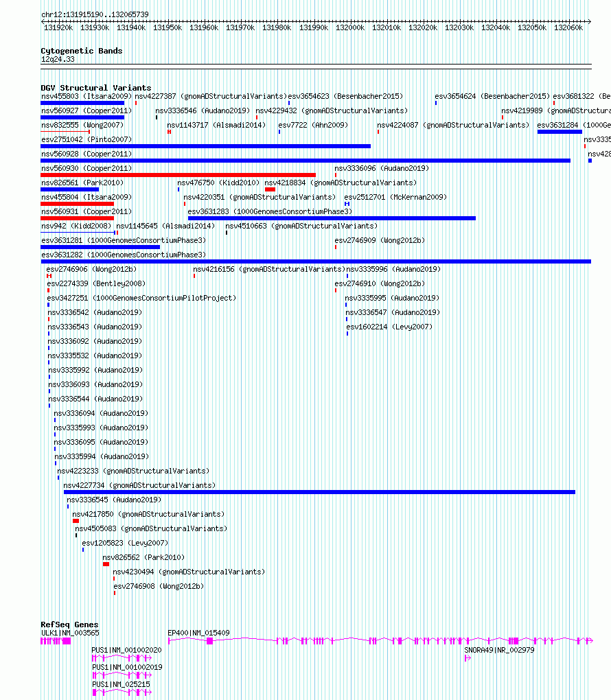Open nsv4227387 gnomADStructuralVariants label
Screen dimensions: 611x700
pyautogui.click(x=211, y=97)
